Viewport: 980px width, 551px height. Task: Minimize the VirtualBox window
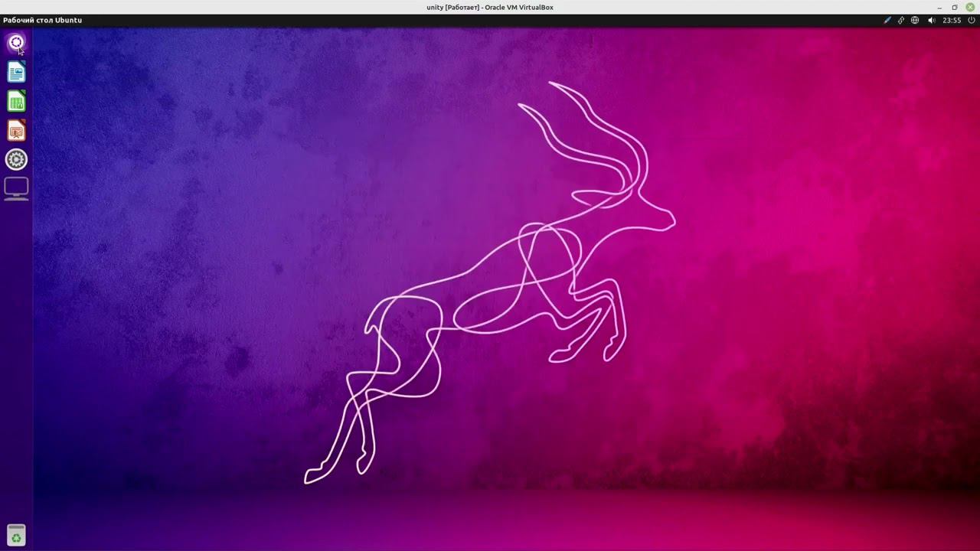tap(939, 7)
